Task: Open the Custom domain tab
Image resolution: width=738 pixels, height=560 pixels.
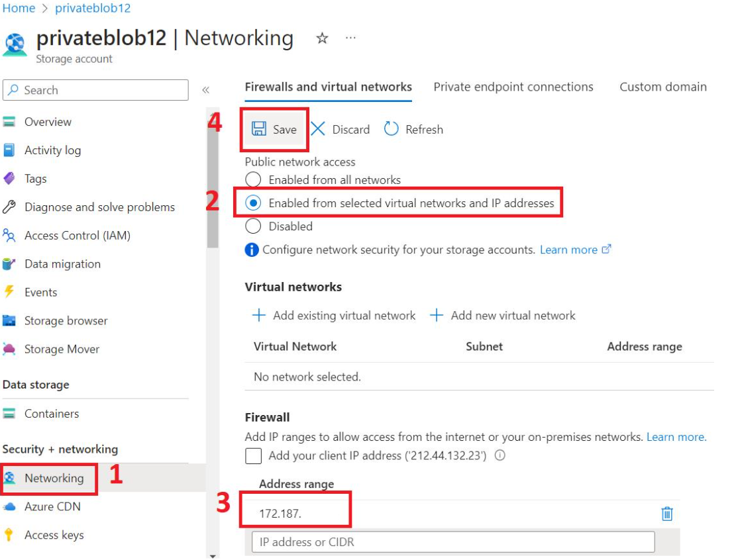Action: (x=662, y=87)
